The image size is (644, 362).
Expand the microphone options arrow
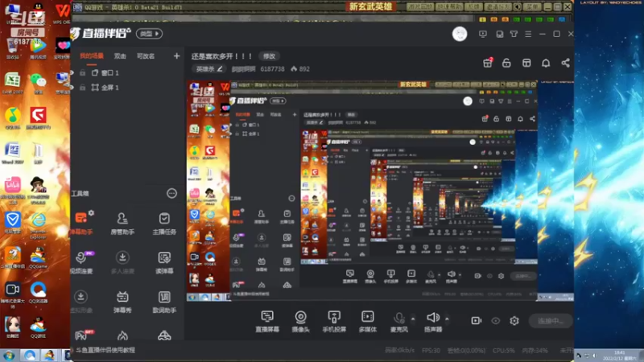413,319
